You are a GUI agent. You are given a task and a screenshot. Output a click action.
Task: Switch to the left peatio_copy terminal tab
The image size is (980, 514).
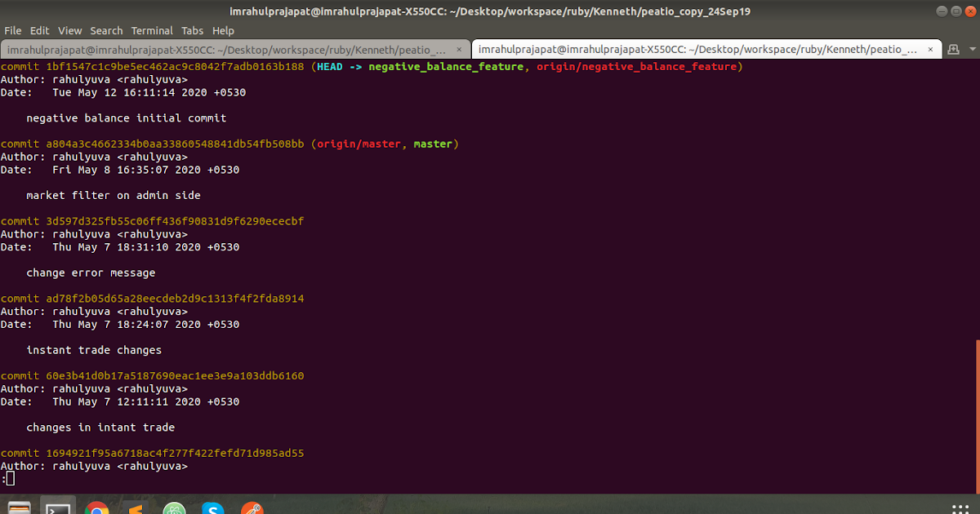pyautogui.click(x=229, y=49)
